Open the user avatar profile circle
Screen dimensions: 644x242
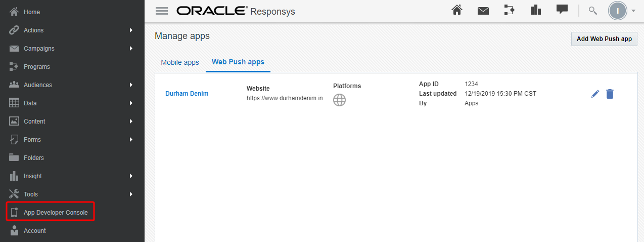pos(618,11)
